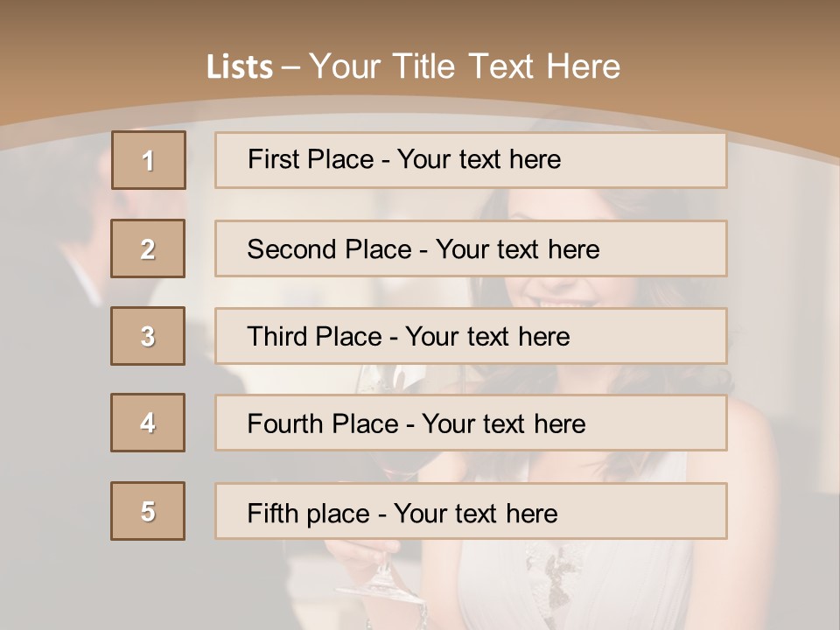Click the Second Place text bar

tap(471, 248)
